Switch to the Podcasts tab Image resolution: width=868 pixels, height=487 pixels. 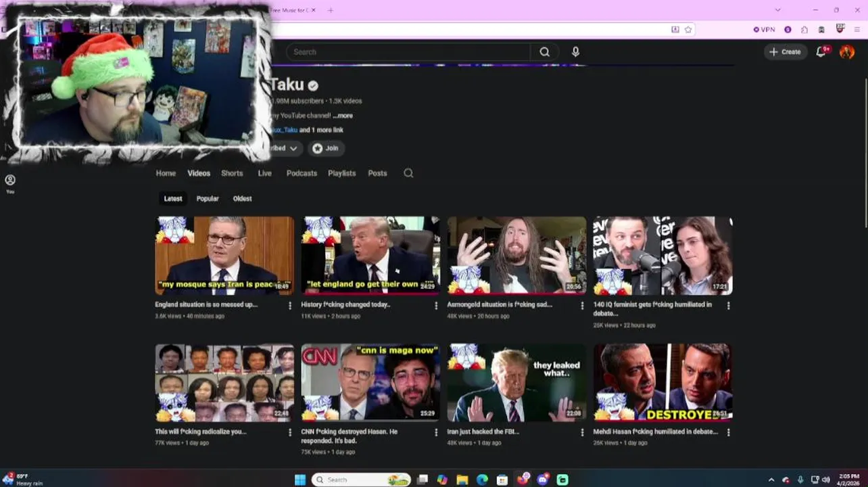(302, 173)
